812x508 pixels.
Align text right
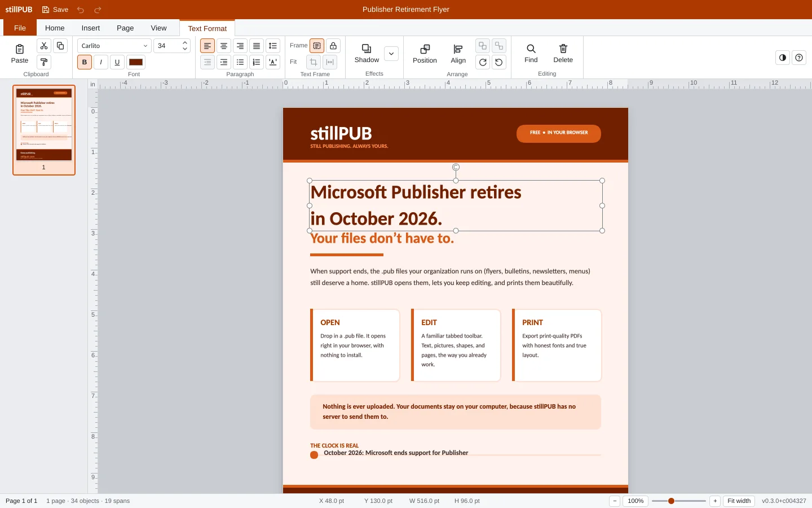click(x=240, y=46)
